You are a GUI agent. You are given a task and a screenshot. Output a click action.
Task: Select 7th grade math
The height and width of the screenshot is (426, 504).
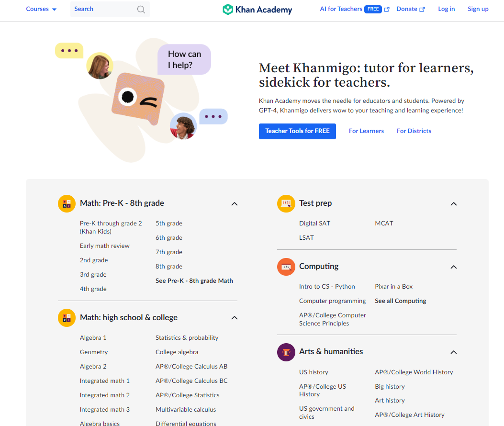click(x=169, y=252)
